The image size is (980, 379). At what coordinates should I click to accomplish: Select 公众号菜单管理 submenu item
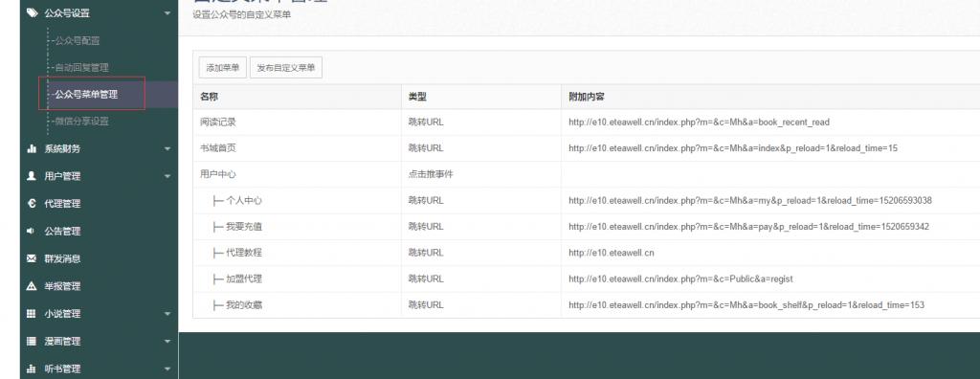85,95
